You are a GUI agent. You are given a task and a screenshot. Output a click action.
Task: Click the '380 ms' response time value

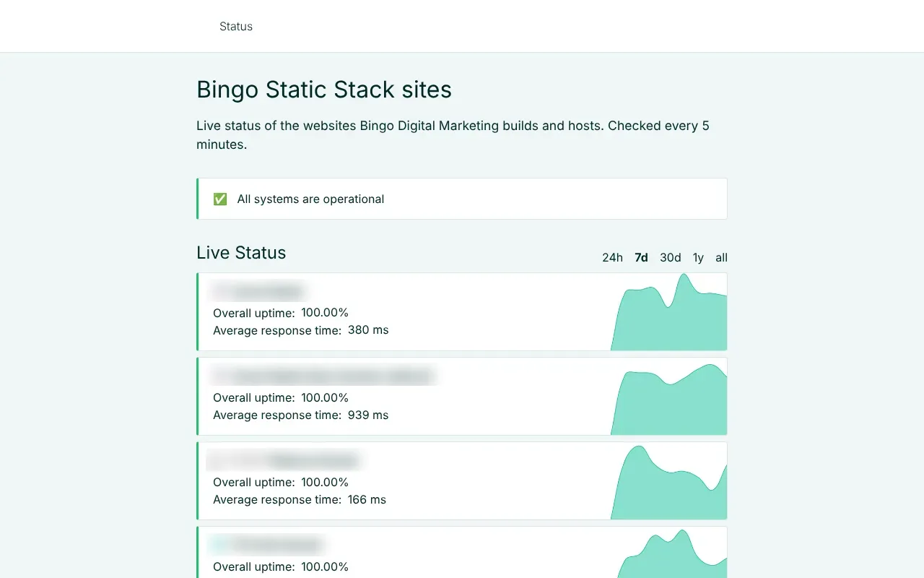tap(368, 330)
